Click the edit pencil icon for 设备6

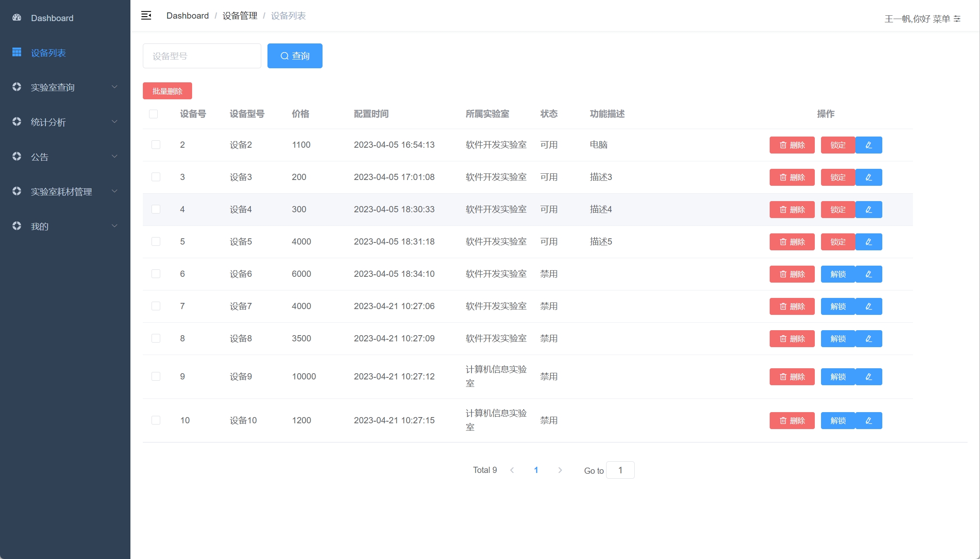pyautogui.click(x=869, y=274)
